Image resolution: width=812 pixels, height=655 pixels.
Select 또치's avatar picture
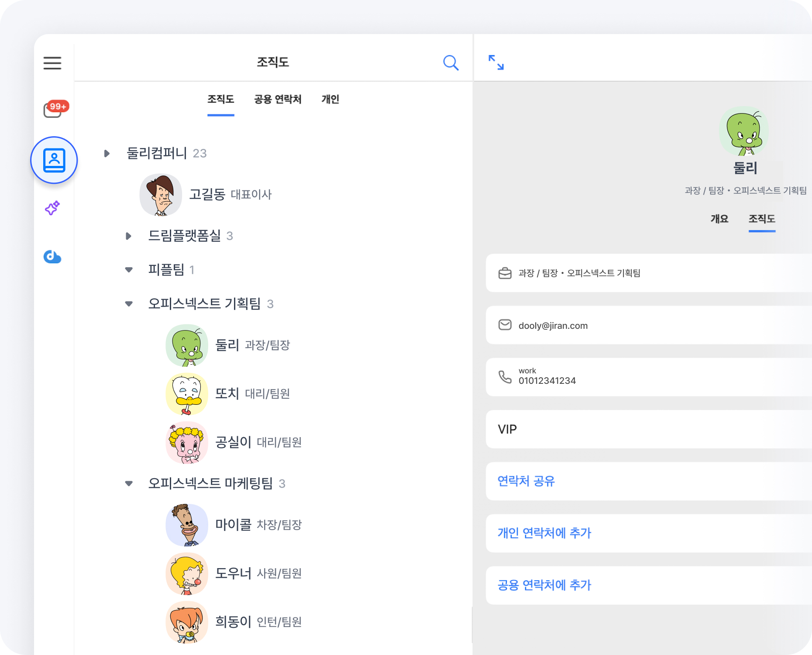click(187, 393)
